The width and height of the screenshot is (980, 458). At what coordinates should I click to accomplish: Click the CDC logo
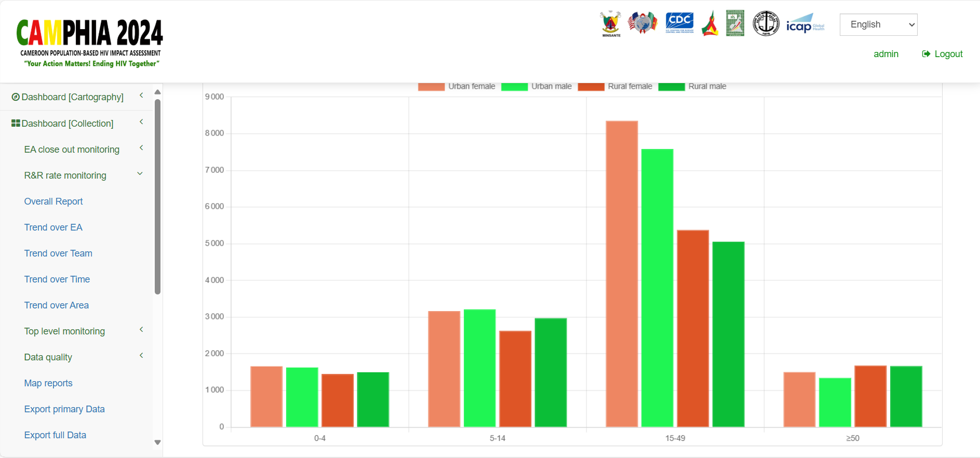coord(679,23)
